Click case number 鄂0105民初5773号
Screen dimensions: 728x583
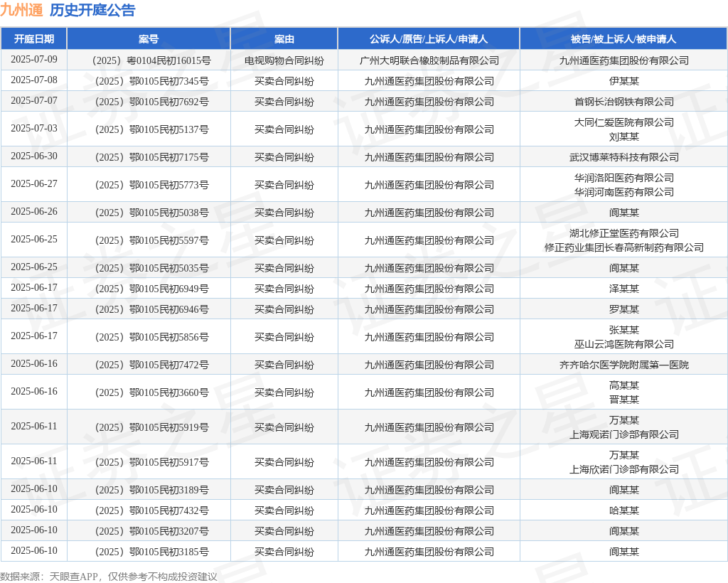pos(151,185)
